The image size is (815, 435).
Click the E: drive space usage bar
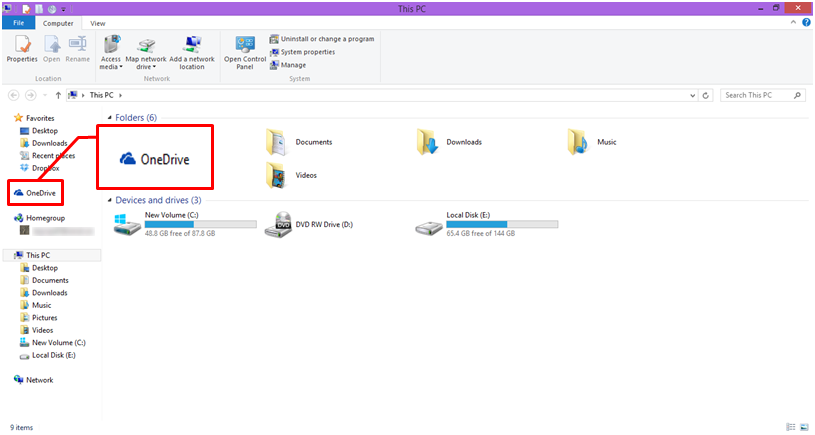click(x=502, y=224)
